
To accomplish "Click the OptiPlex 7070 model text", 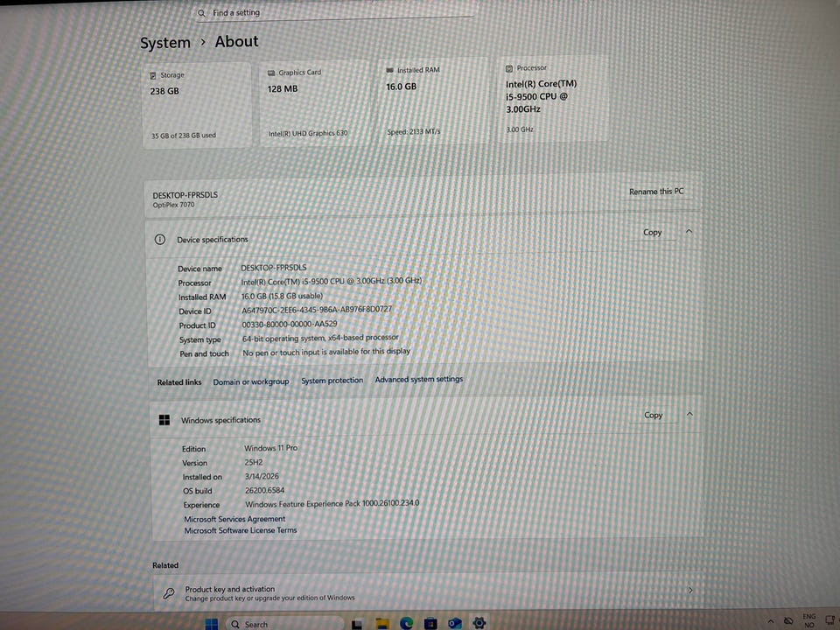I will click(173, 205).
